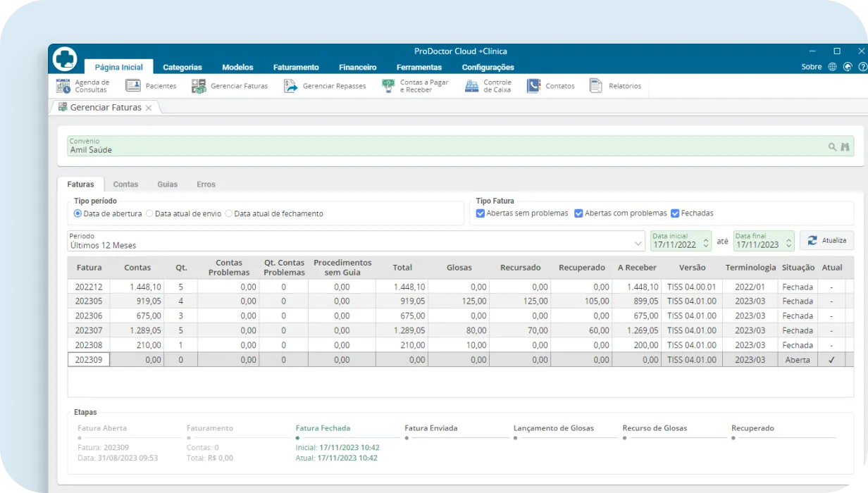Screen dimensions: 868x493
Task: Open the Faturamento menu
Action: pyautogui.click(x=296, y=68)
